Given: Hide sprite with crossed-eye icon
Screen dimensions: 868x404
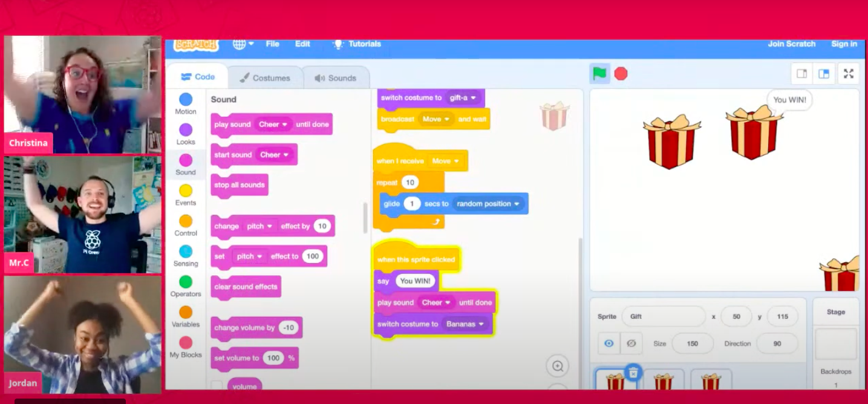Looking at the screenshot, I should (631, 344).
